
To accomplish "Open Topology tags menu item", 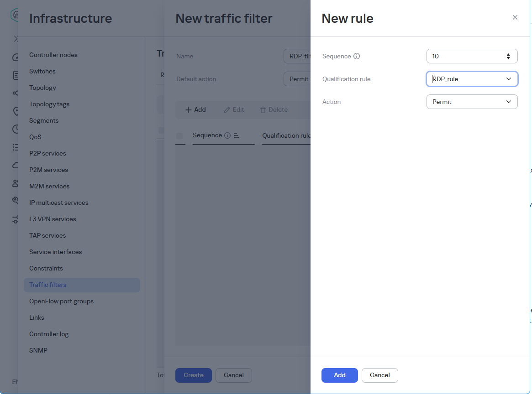I will 49,104.
